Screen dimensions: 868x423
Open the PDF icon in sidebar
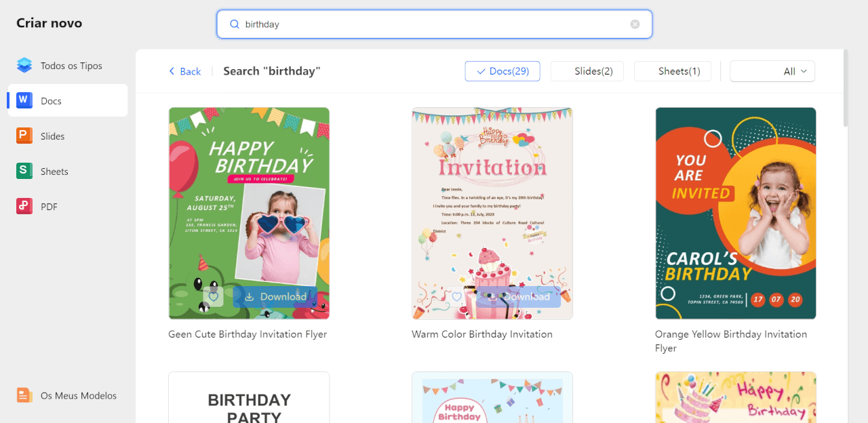(24, 207)
